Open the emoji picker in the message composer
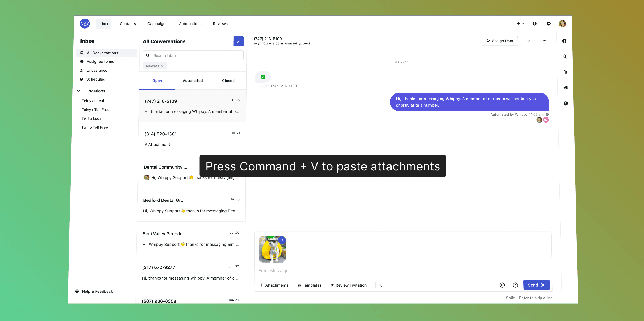 [502, 285]
